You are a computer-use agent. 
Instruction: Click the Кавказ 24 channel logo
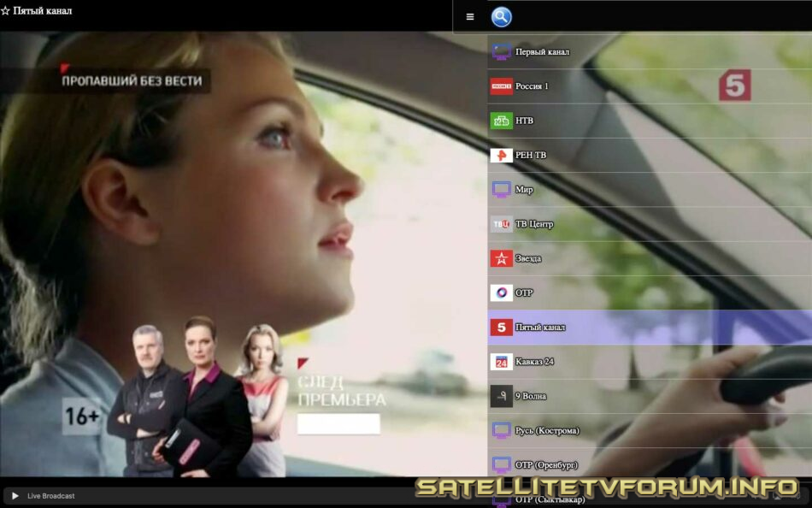click(501, 362)
